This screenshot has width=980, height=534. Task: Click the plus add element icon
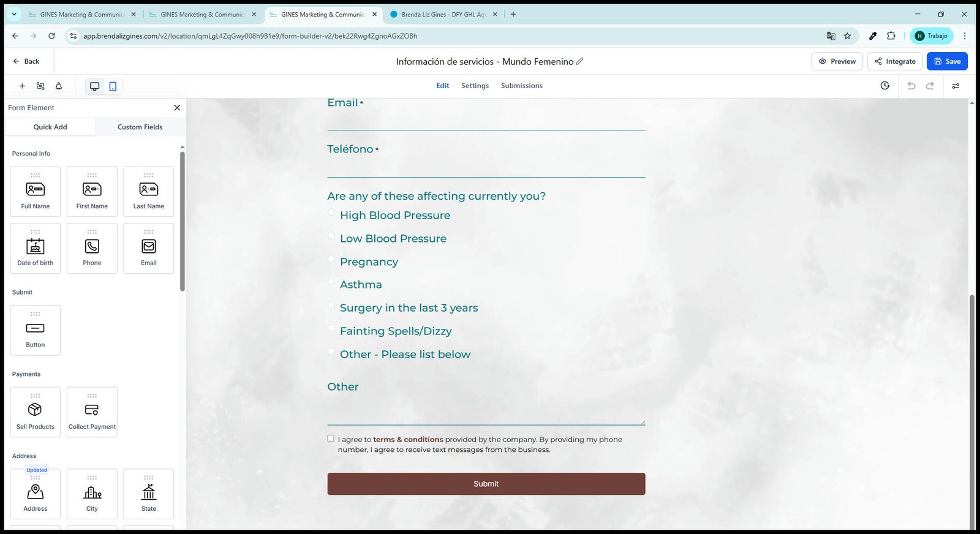pos(22,86)
